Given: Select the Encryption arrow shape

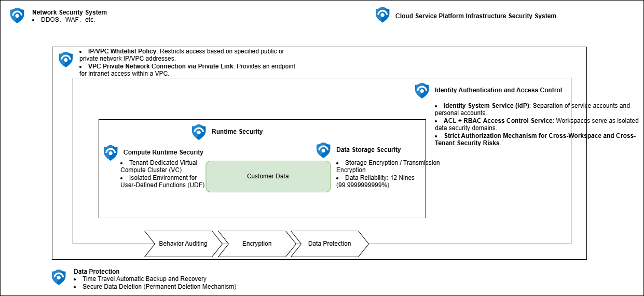Looking at the screenshot, I should click(257, 244).
